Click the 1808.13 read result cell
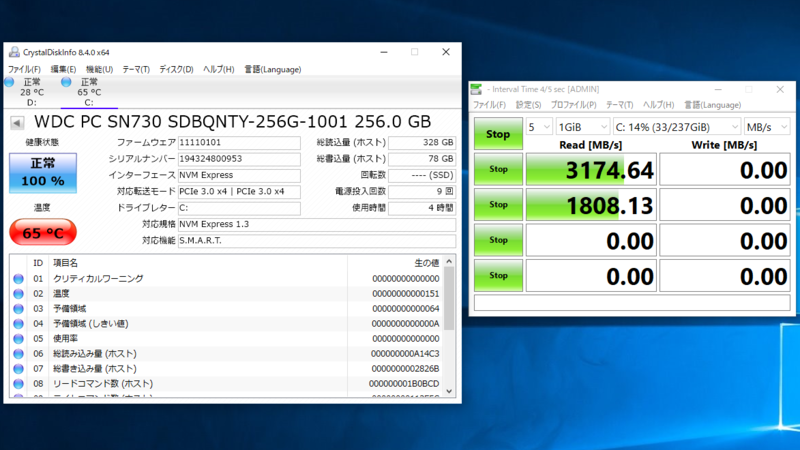The width and height of the screenshot is (800, 450). (x=591, y=205)
